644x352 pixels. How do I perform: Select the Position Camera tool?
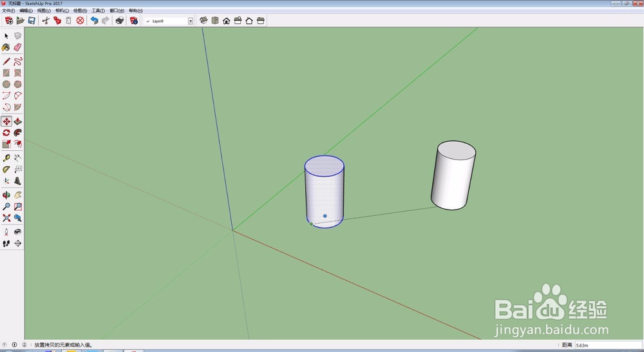pyautogui.click(x=6, y=232)
